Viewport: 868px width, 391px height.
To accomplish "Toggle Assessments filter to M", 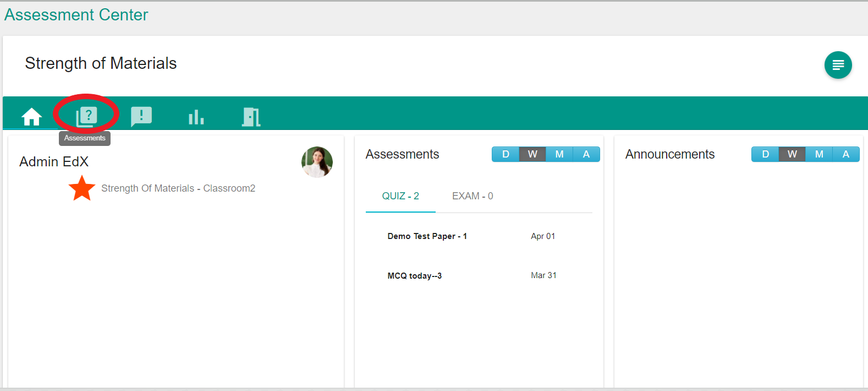I will tap(559, 154).
